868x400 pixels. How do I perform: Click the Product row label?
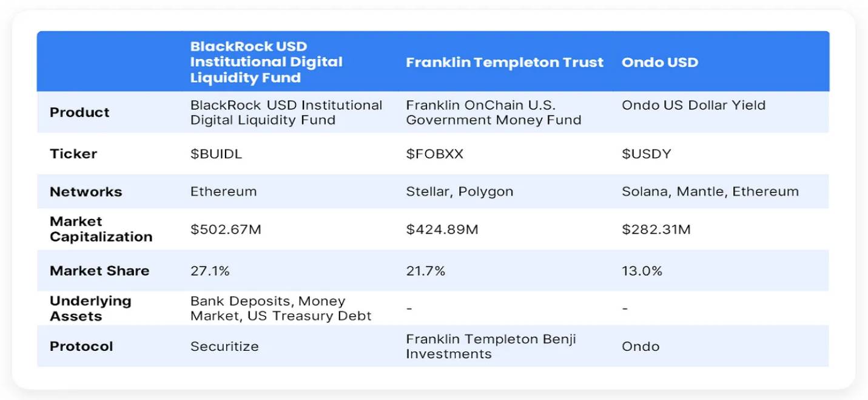coord(79,112)
